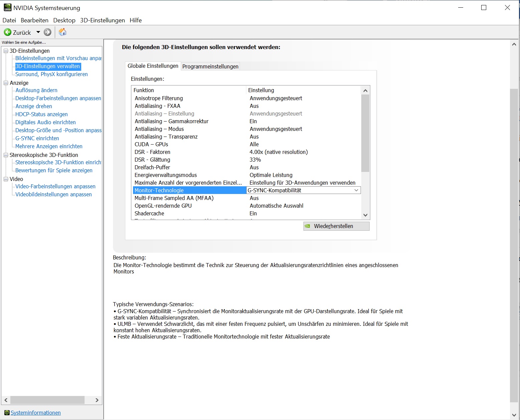Select the DSR - Faktoren row
The width and height of the screenshot is (520, 420).
coord(247,152)
